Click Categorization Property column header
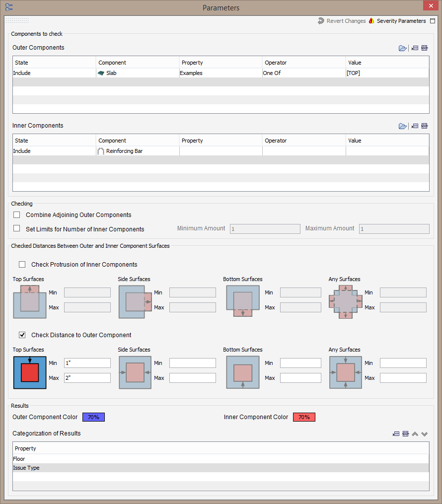 coord(221,448)
